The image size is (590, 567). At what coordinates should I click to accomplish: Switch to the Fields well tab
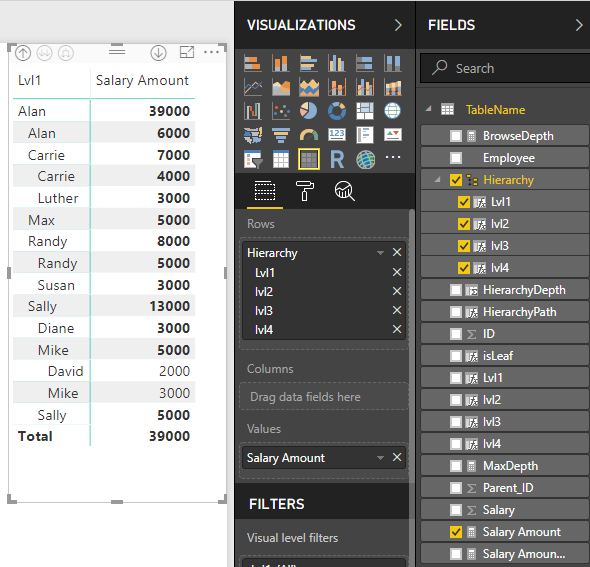265,191
